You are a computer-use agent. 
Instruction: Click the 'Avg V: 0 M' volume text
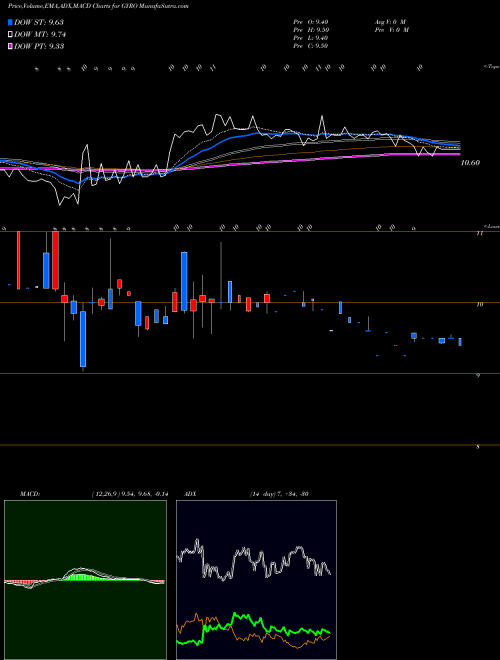pyautogui.click(x=389, y=22)
